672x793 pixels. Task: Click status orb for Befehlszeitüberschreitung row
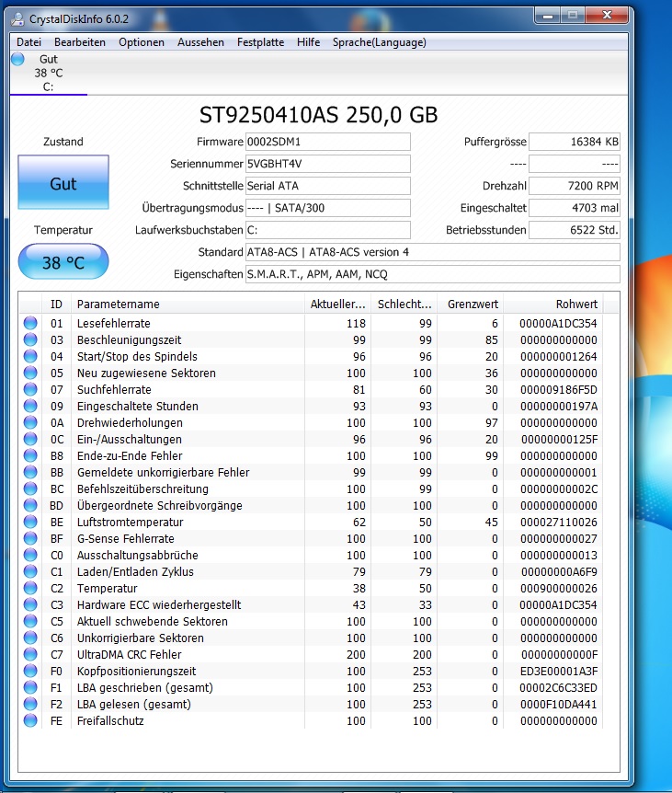point(30,488)
